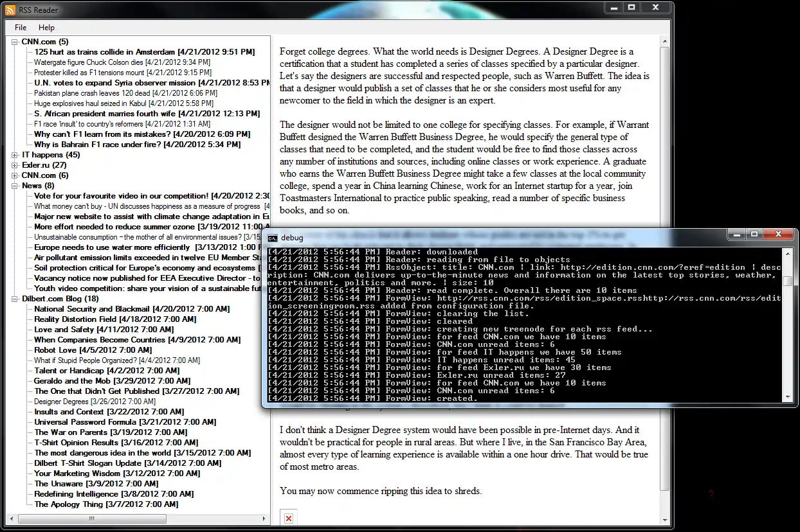This screenshot has width=800, height=532.
Task: Click the debug console window icon
Action: point(273,238)
